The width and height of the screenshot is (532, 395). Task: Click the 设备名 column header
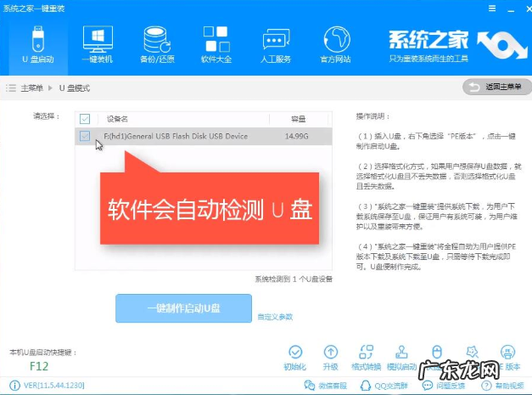[117, 119]
